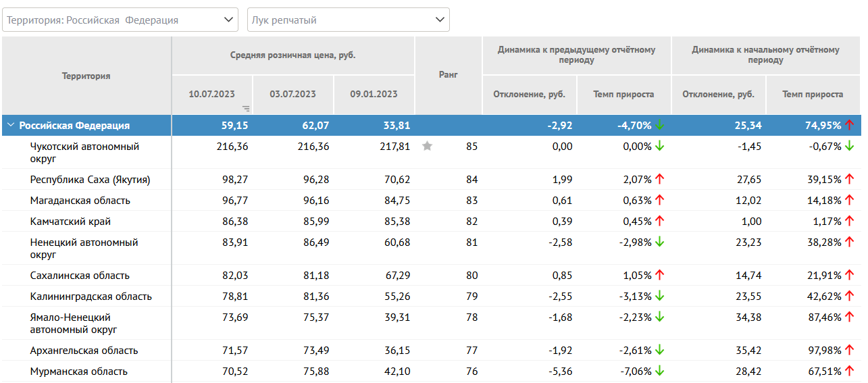
Task: Click the sort icon in the 10.07.2023 column header
Action: 246,108
